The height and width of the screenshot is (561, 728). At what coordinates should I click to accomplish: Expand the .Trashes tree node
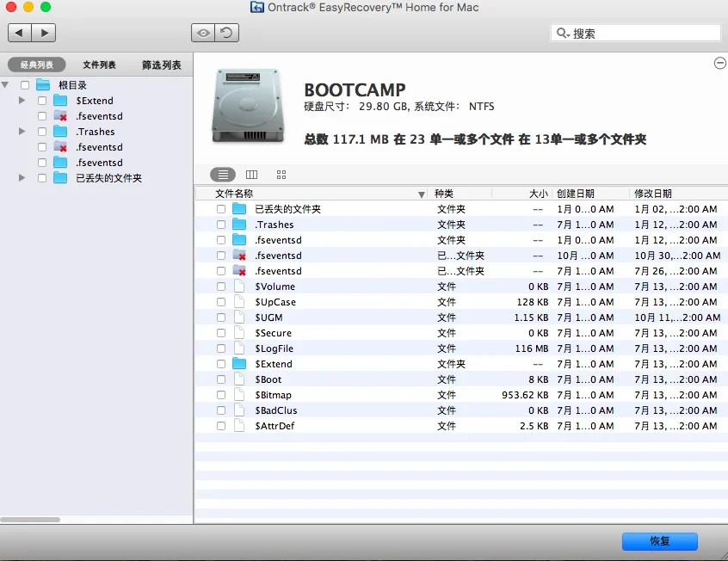point(22,132)
